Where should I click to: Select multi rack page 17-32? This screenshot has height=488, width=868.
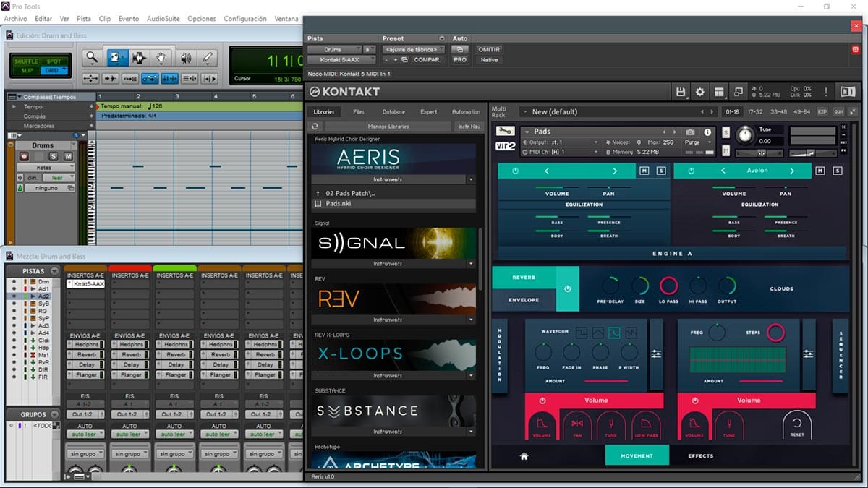tap(755, 112)
